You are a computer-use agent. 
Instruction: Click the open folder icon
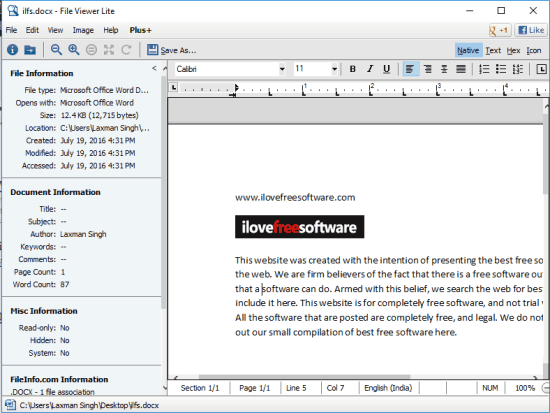pyautogui.click(x=30, y=50)
